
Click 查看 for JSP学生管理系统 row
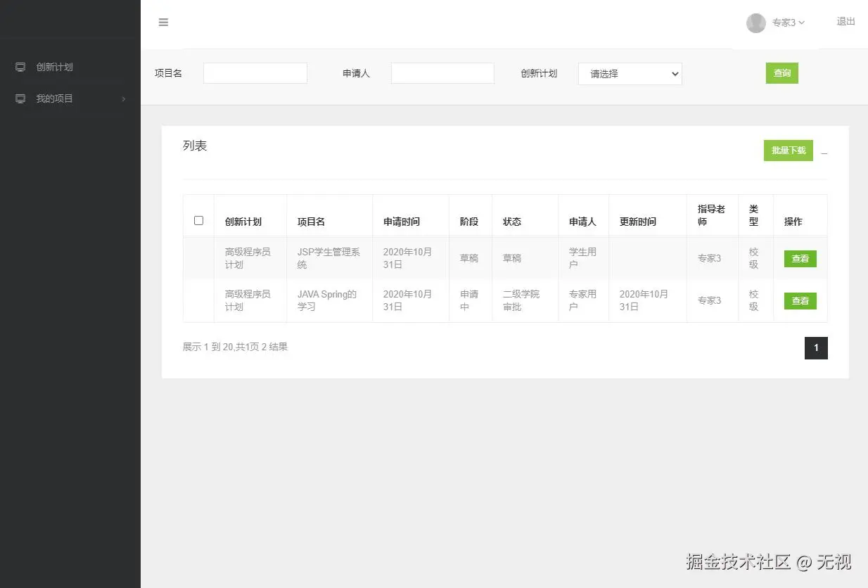[x=800, y=259]
